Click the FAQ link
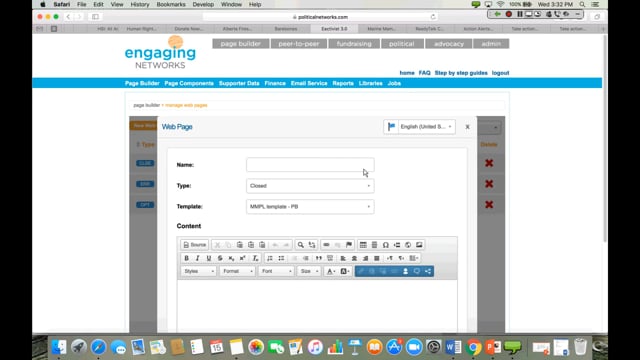The width and height of the screenshot is (640, 360). [x=424, y=73]
